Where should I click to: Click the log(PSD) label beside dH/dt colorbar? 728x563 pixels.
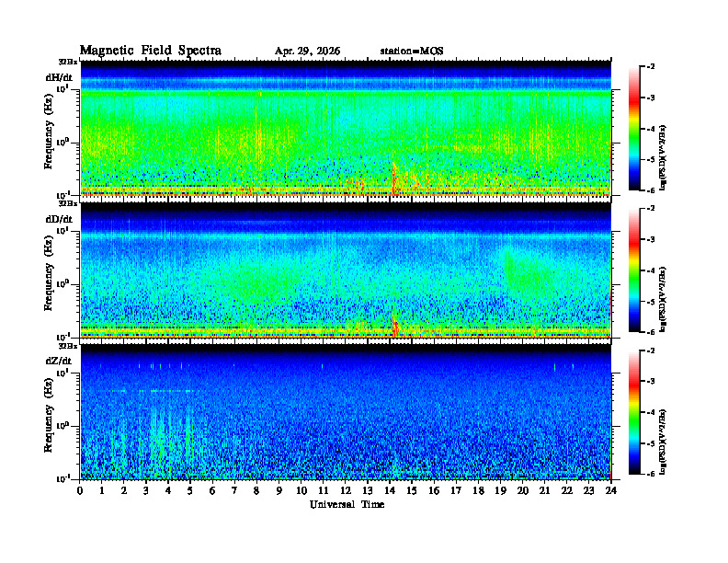click(663, 157)
